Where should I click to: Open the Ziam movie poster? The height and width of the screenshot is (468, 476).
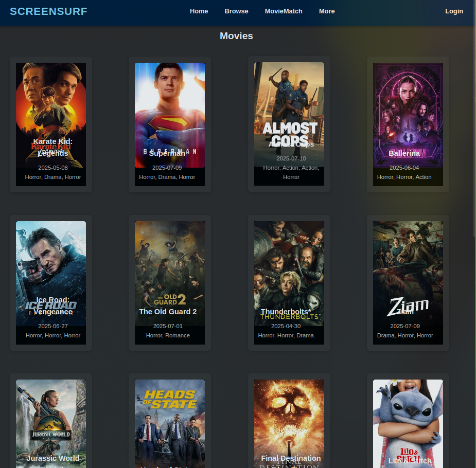coord(408,274)
